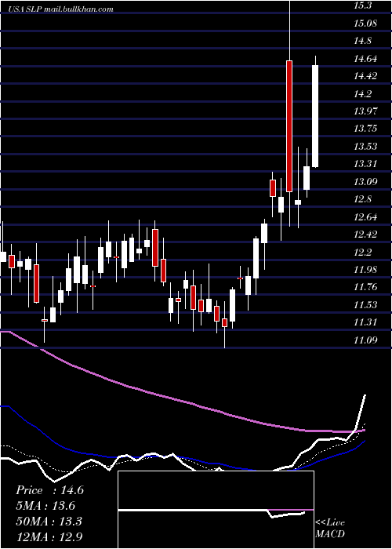Click the 11.31 price axis label

365,322
